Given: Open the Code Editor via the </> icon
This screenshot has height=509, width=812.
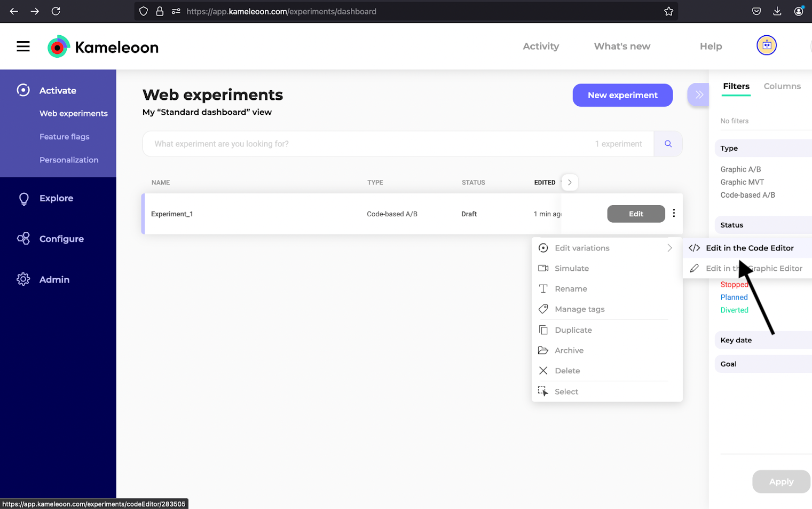Looking at the screenshot, I should pyautogui.click(x=694, y=247).
